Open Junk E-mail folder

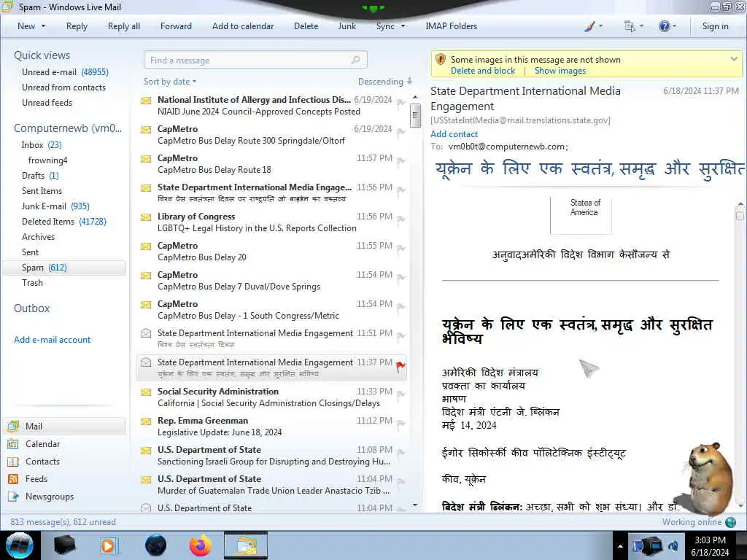[x=55, y=206]
